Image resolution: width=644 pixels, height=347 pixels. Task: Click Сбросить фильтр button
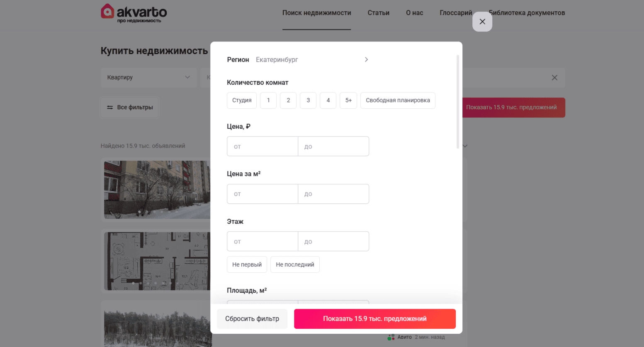click(x=252, y=319)
